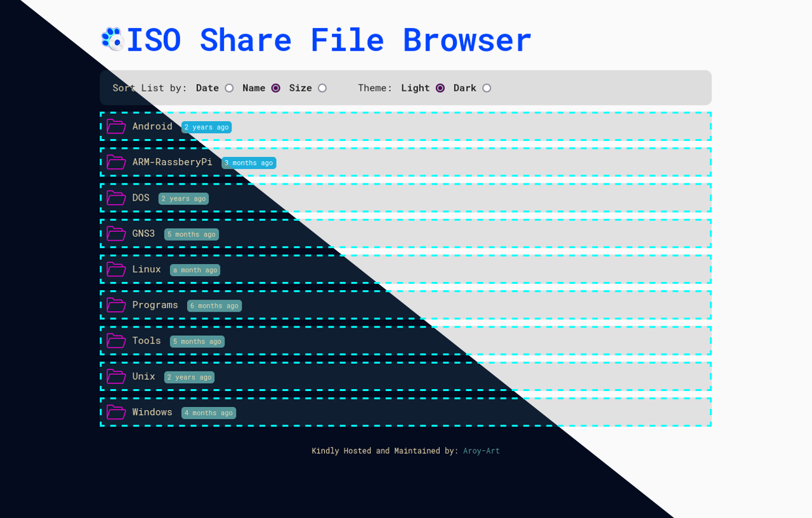Click the '6 months ago' badge
Screen dimensions: 812x518
[x=214, y=305]
